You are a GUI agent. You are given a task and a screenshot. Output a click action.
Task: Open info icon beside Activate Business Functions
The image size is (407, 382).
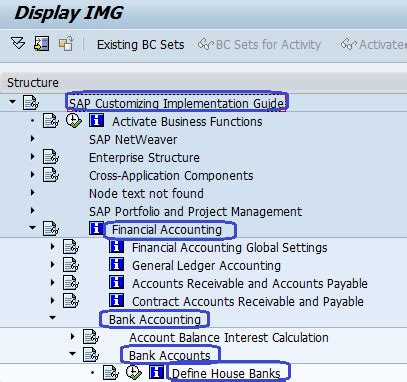click(x=96, y=120)
